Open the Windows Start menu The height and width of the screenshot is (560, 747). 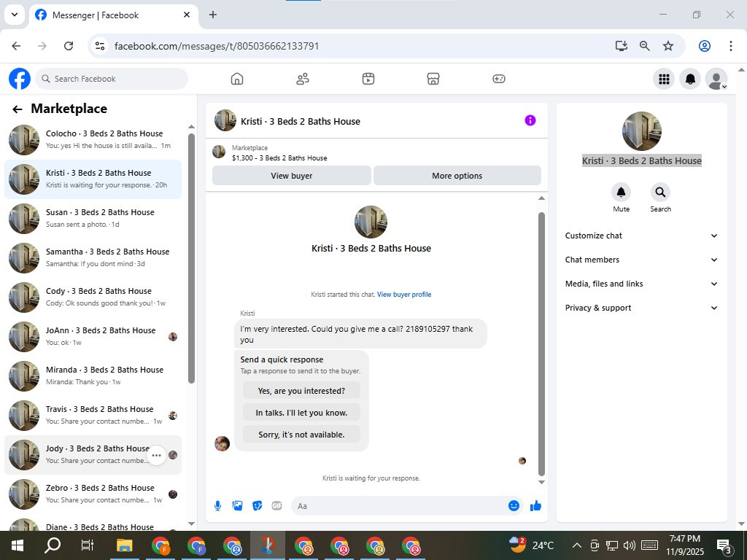[x=18, y=545]
